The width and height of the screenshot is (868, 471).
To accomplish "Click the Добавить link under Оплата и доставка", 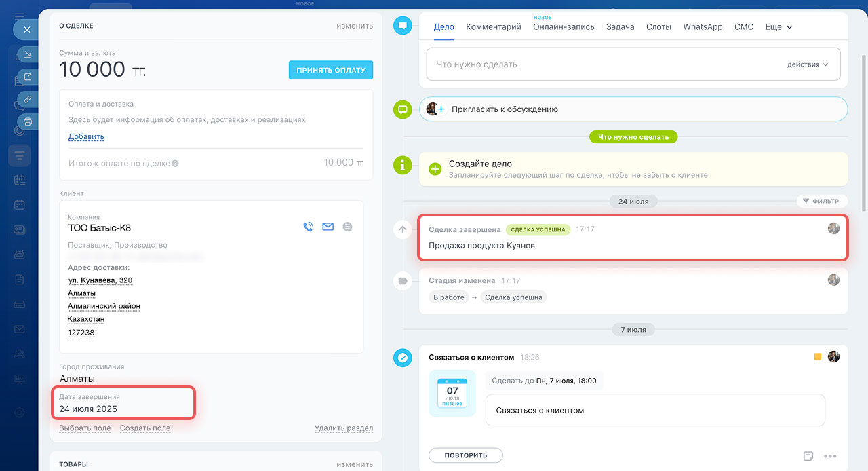I will 86,136.
